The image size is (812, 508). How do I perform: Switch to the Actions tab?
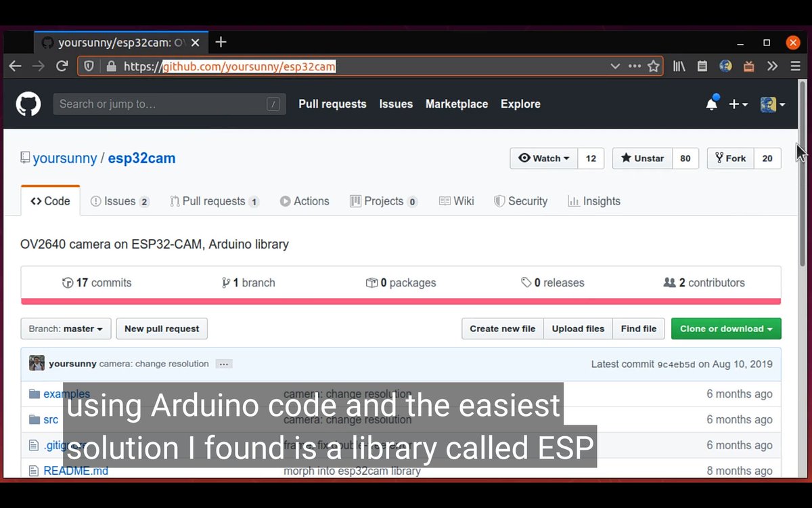[304, 201]
